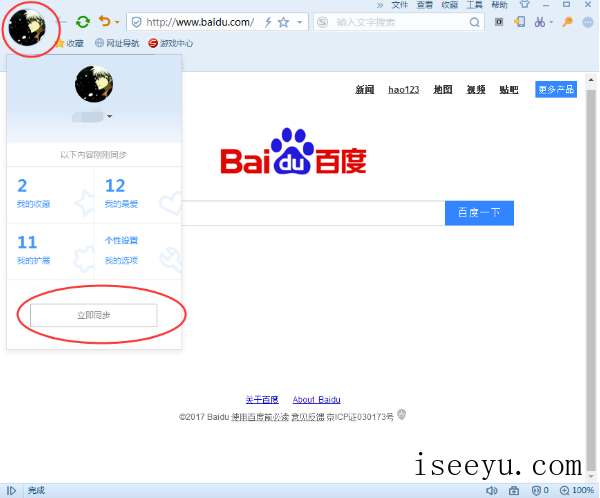Image resolution: width=600 pixels, height=498 pixels.
Task: Open 游戏中心 bookmark
Action: click(x=171, y=43)
